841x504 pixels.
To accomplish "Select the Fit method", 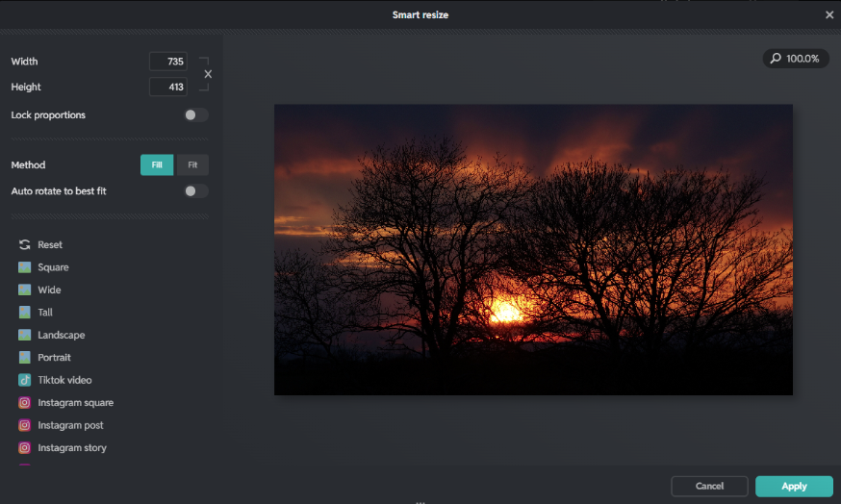I will (x=192, y=164).
